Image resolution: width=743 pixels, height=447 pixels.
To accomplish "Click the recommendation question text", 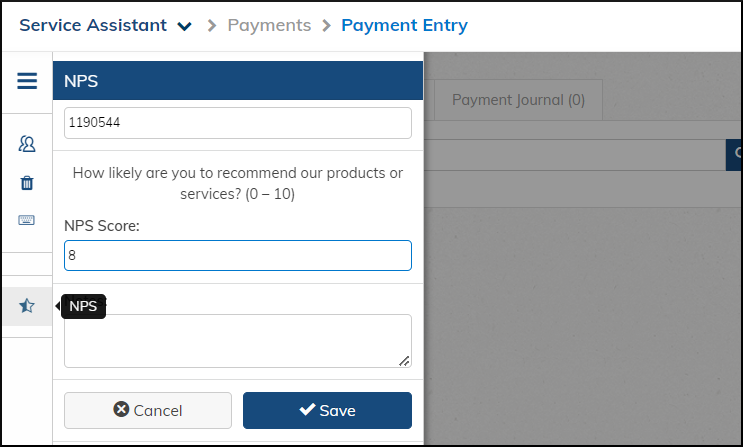I will point(237,183).
